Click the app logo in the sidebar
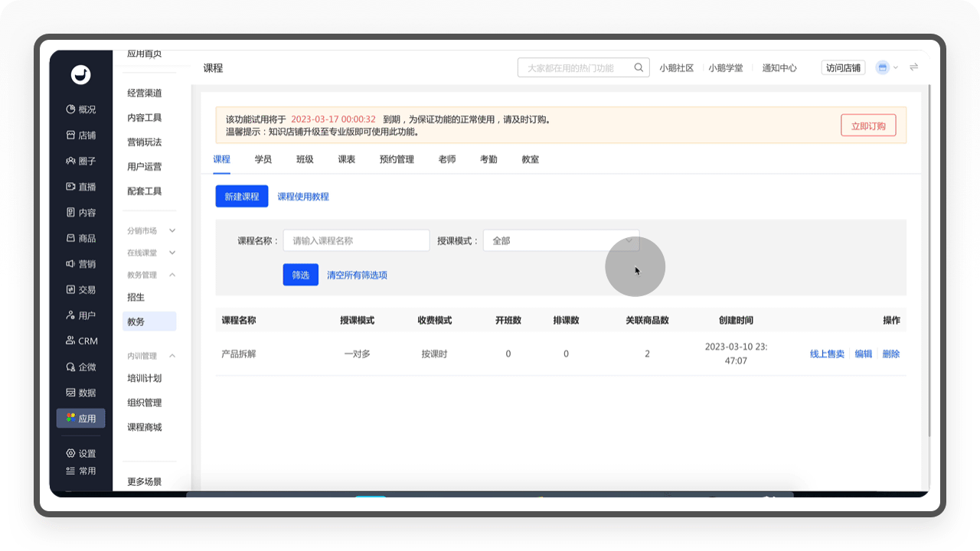The width and height of the screenshot is (980, 551). 80,74
